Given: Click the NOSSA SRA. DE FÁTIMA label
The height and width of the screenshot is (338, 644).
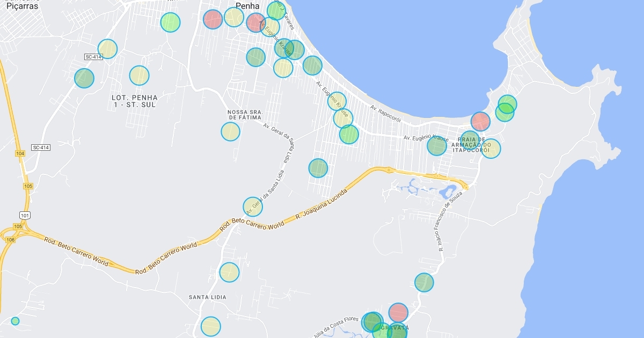Looking at the screenshot, I should click(245, 114).
